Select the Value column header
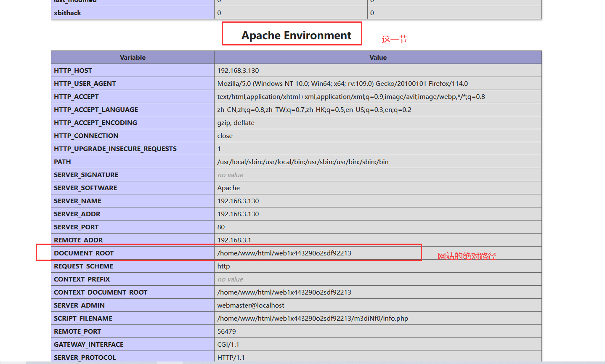605x364 pixels. tap(378, 57)
